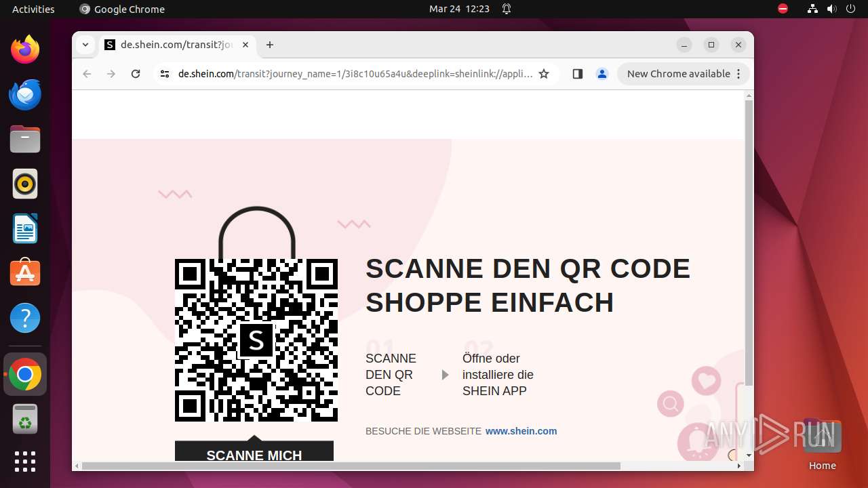Screen dimensions: 868x488
Task: Click the red do-not-disturb tray indicator
Action: click(783, 9)
